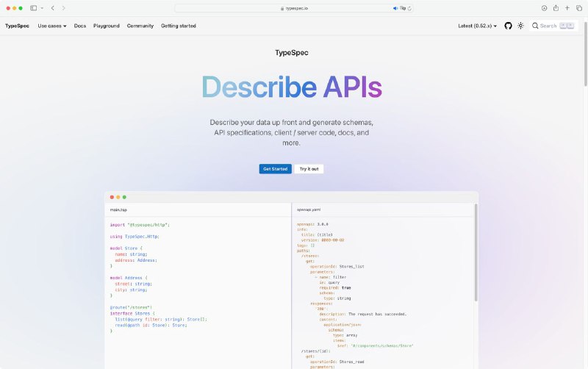
Task: Click 'The request has succeeded.' description line
Action: coord(362,315)
